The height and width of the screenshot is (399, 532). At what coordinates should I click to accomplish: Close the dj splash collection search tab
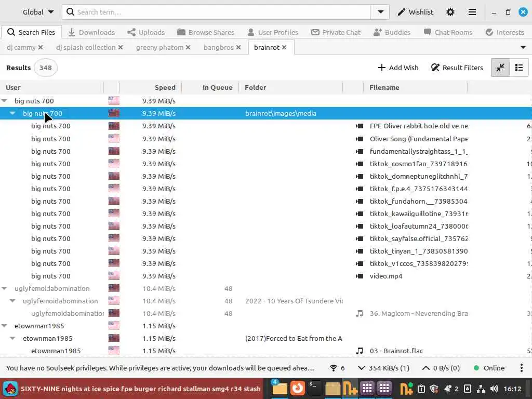click(121, 47)
